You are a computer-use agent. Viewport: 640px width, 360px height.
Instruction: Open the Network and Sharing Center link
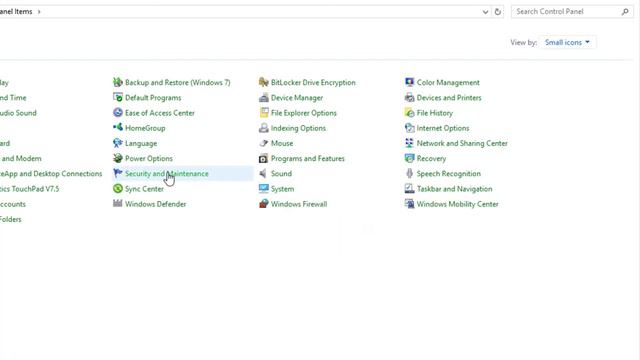[x=462, y=143]
